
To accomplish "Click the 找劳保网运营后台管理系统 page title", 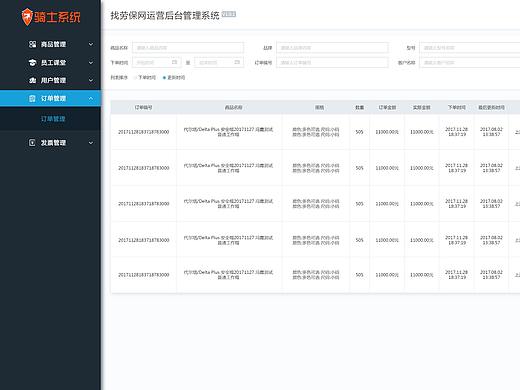I will tap(165, 15).
